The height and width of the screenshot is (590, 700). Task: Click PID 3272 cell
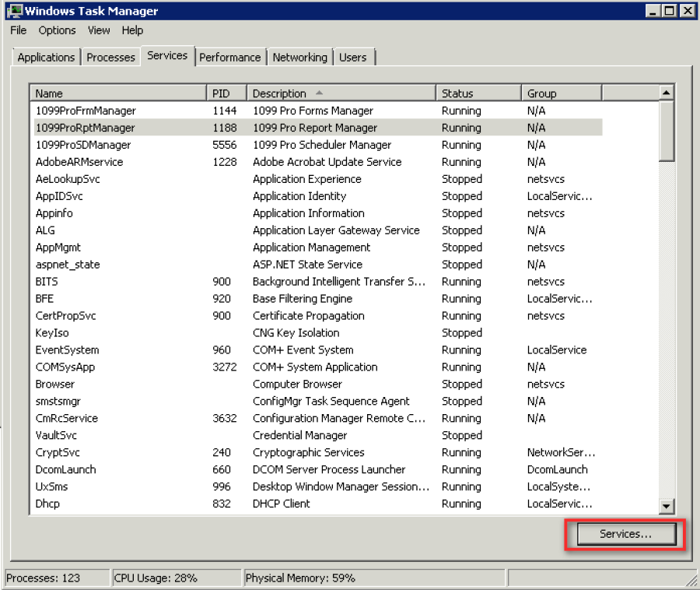[x=225, y=367]
